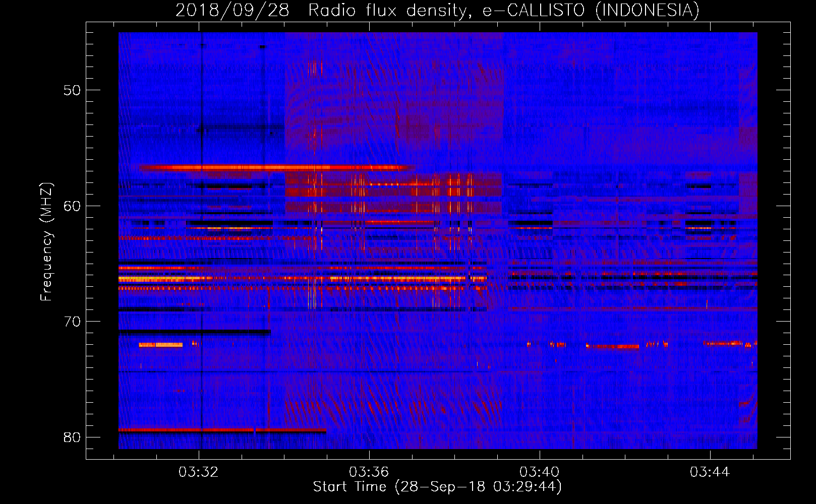Click the frequency tick label '60'
Viewport: 816px width, 504px height.
click(x=72, y=206)
